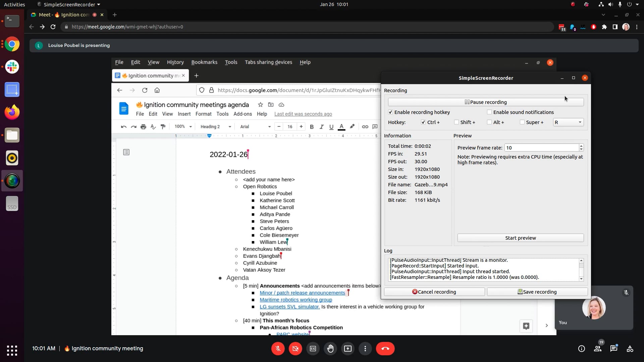This screenshot has height=362, width=644.
Task: Click Save recording button
Action: click(x=537, y=292)
